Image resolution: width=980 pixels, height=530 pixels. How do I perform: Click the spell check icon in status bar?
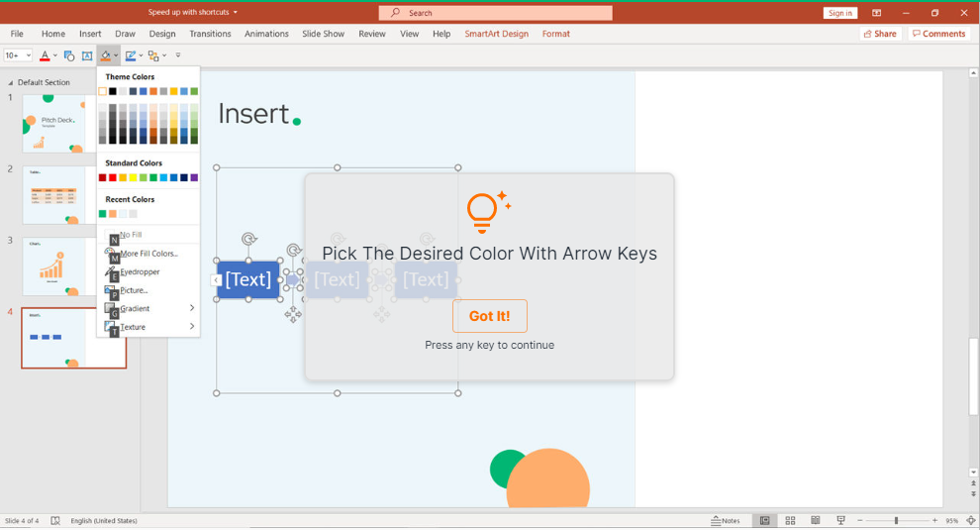pos(55,521)
